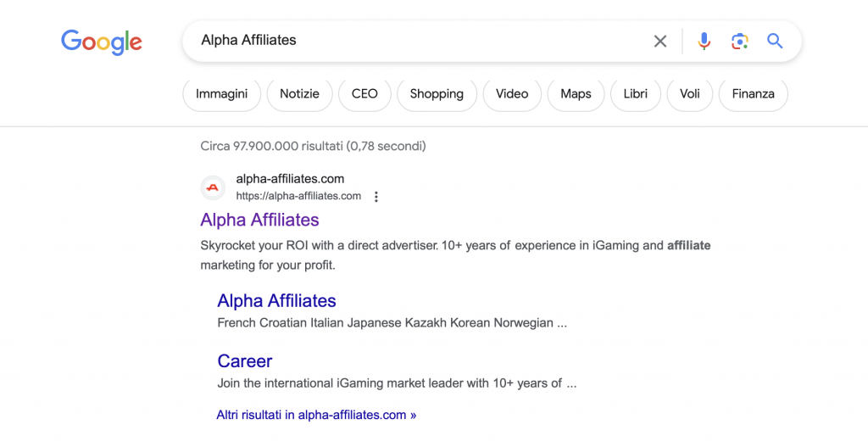Select the CEO filter chip
Screen dimensions: 868x441
coord(364,94)
